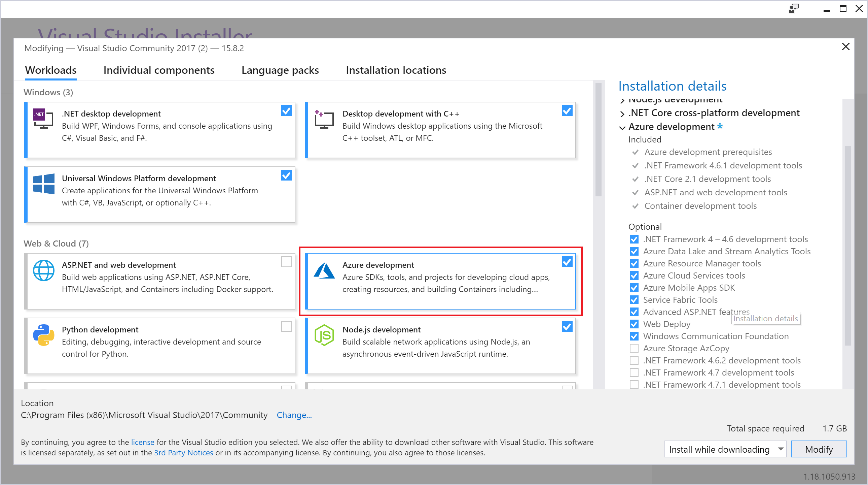
Task: Click Change installation location
Action: [x=294, y=415]
